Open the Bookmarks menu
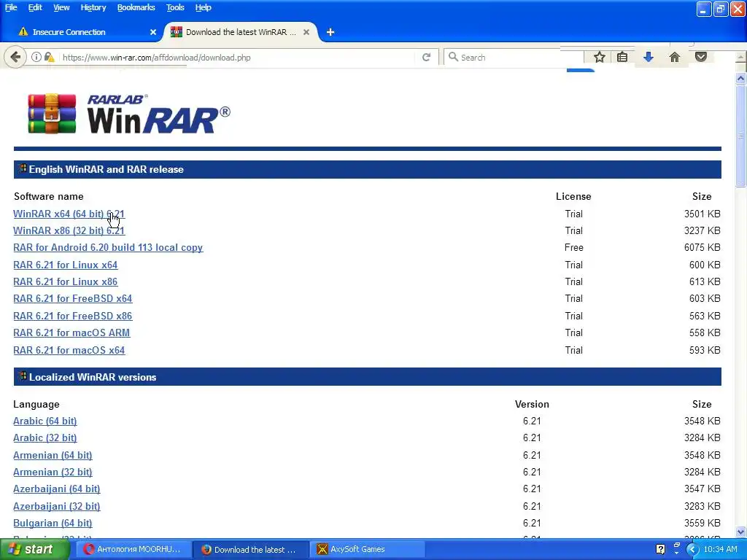 click(136, 7)
